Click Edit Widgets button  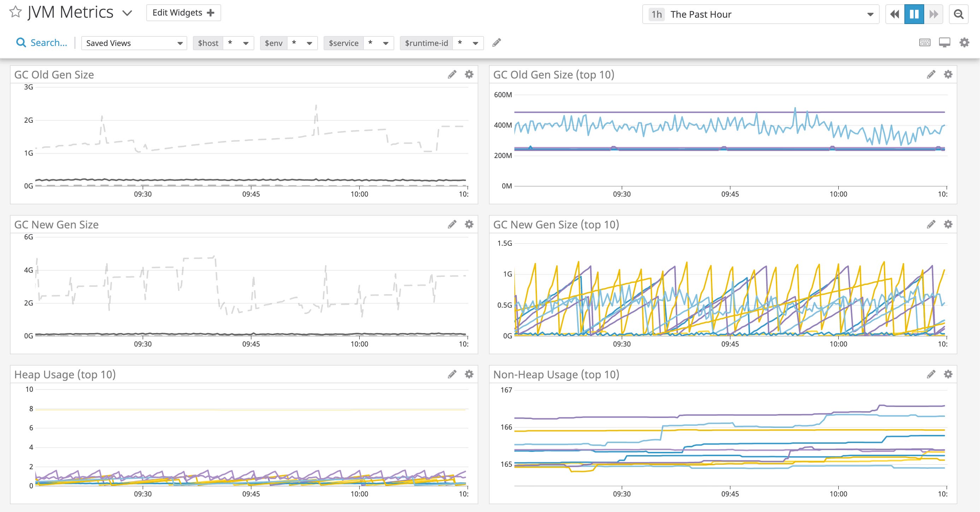184,12
